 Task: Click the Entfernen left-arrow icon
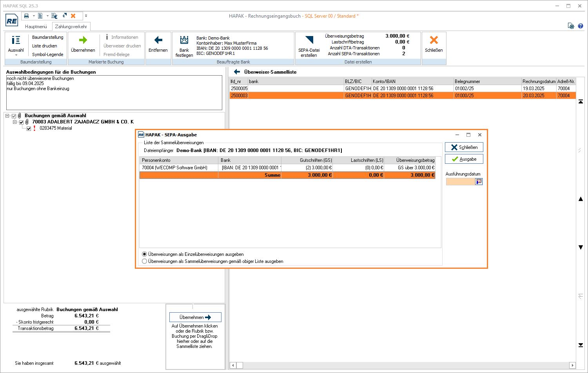[x=158, y=40]
